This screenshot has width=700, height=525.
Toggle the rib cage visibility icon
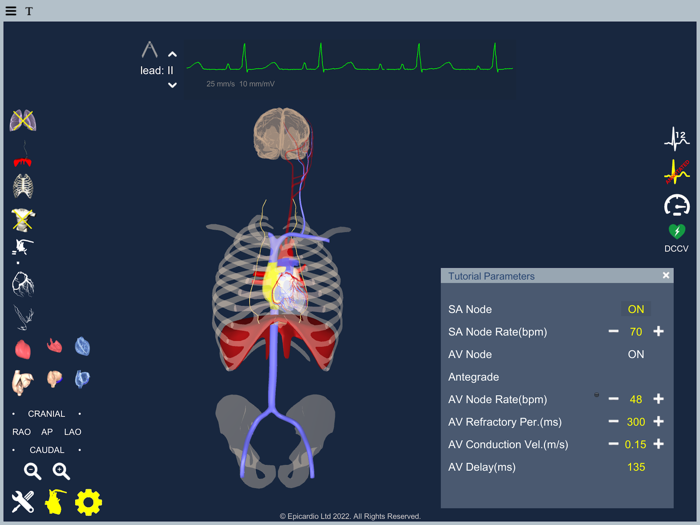[23, 186]
